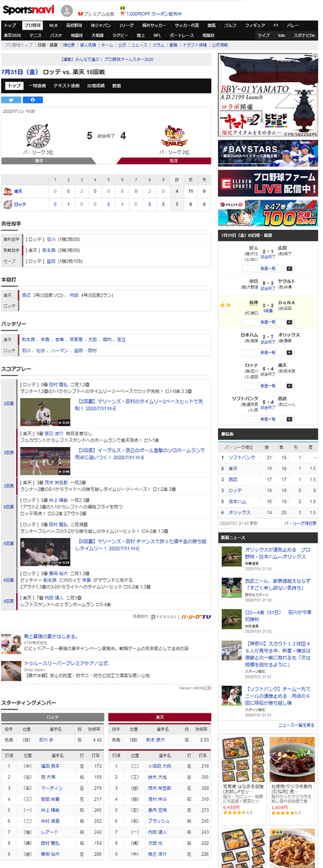Open Rakuten starter 小深田 大翔 profile

pyautogui.click(x=159, y=765)
